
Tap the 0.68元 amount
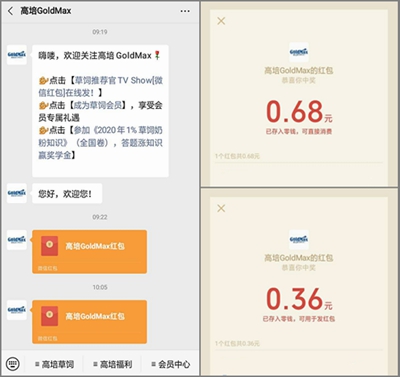[299, 112]
